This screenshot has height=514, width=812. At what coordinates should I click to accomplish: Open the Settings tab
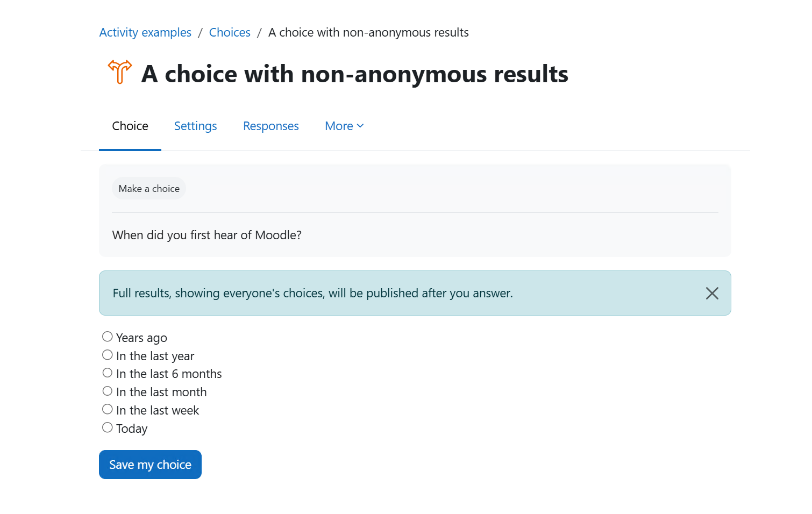[x=195, y=126]
